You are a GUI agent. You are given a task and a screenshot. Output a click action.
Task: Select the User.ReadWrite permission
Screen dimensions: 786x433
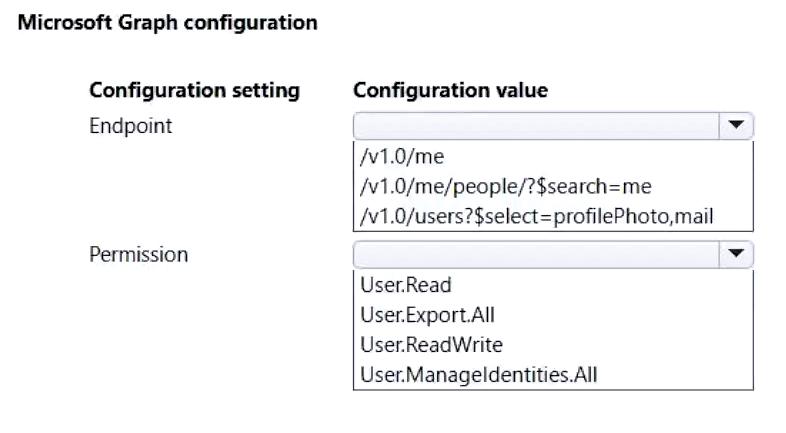tap(430, 345)
